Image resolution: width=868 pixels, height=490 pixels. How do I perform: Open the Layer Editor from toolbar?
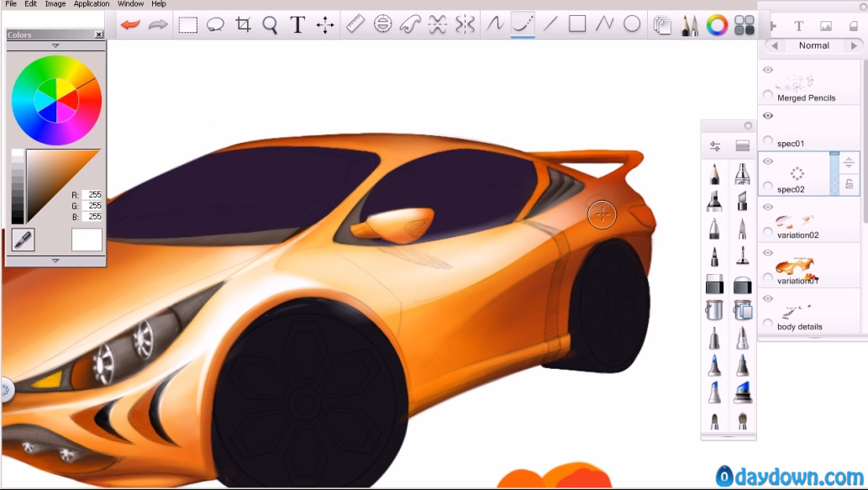[662, 25]
